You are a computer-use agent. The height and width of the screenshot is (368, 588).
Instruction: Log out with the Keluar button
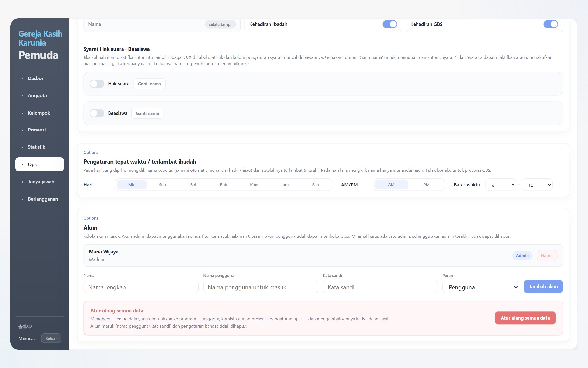click(x=51, y=338)
